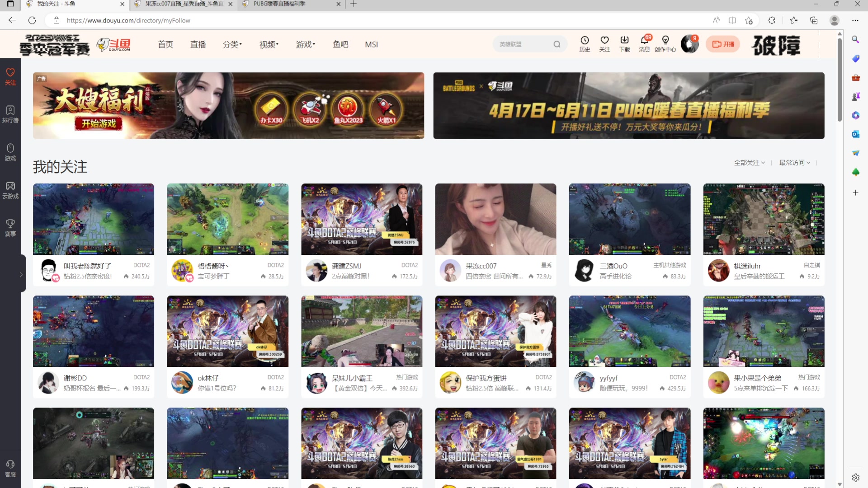The width and height of the screenshot is (868, 488).
Task: Open PUBG暖春直播福利季 banner
Action: pyautogui.click(x=629, y=106)
